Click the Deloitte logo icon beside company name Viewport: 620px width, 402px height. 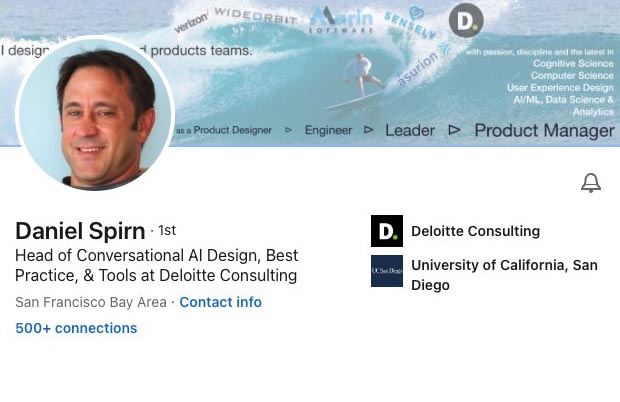tap(387, 231)
